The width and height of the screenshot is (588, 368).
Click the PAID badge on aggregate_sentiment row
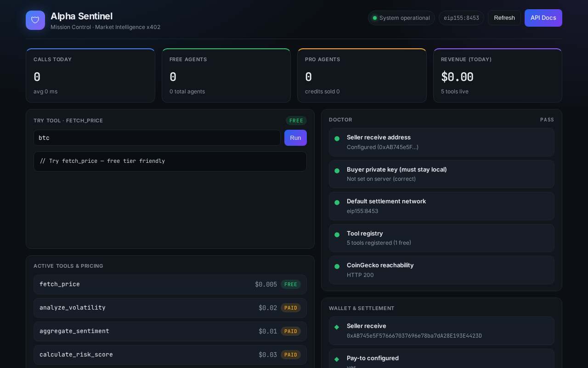(291, 331)
